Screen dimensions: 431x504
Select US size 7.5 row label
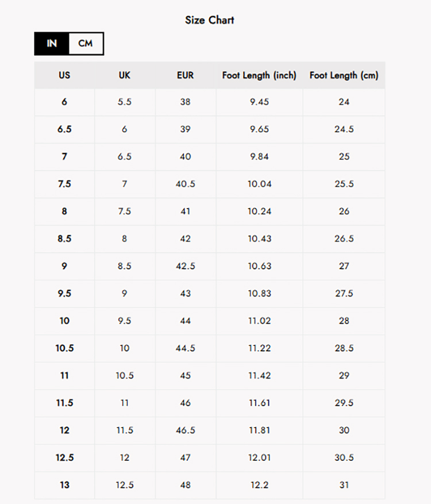(x=64, y=184)
